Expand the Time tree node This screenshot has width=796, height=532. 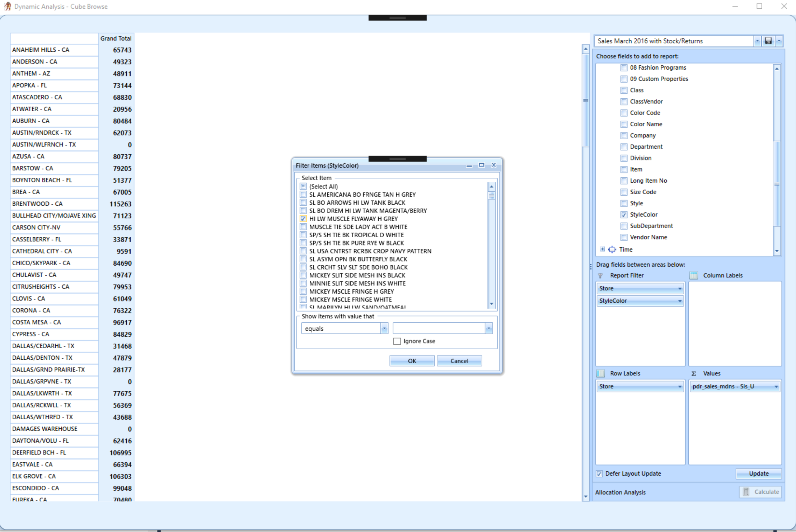602,249
